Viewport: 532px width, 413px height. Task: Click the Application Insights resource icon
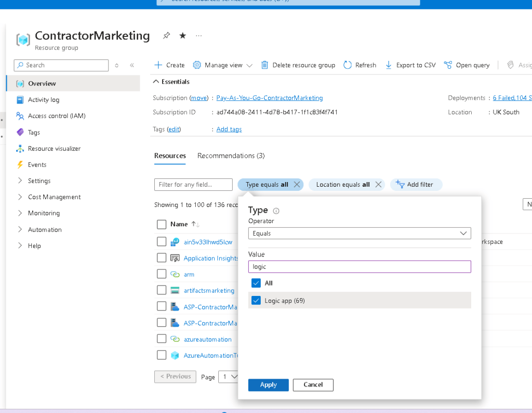point(175,258)
